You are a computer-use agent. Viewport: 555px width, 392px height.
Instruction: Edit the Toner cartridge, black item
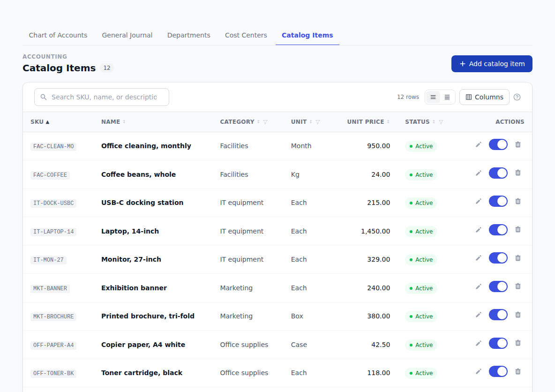(x=478, y=371)
